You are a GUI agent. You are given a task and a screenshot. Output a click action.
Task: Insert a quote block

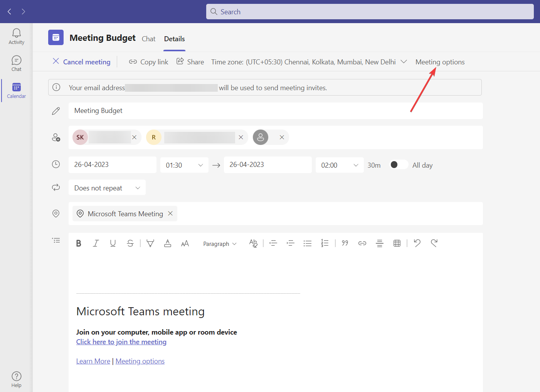point(345,243)
